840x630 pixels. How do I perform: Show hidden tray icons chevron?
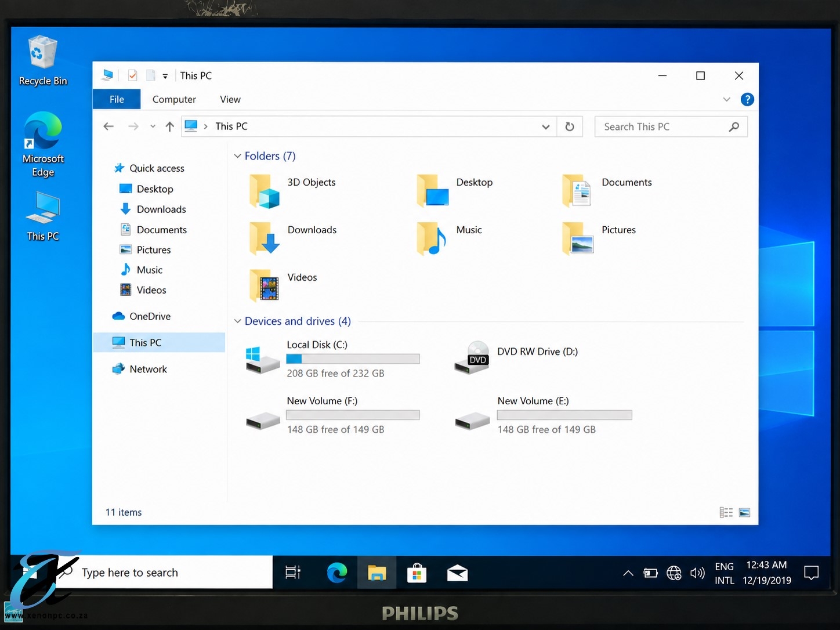click(x=628, y=573)
